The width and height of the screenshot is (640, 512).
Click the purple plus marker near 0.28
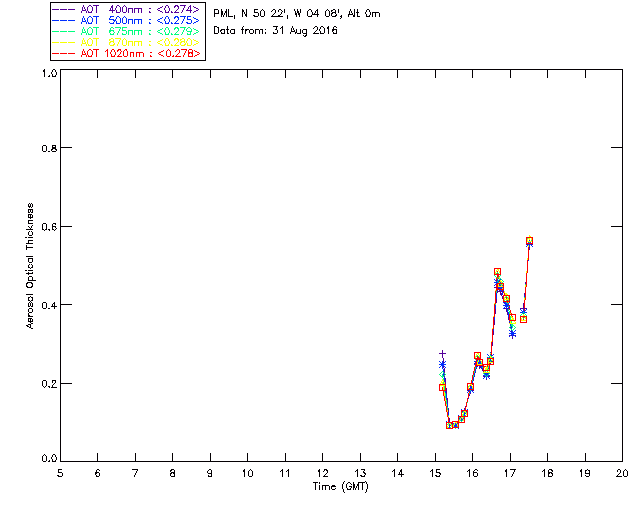[x=442, y=354]
